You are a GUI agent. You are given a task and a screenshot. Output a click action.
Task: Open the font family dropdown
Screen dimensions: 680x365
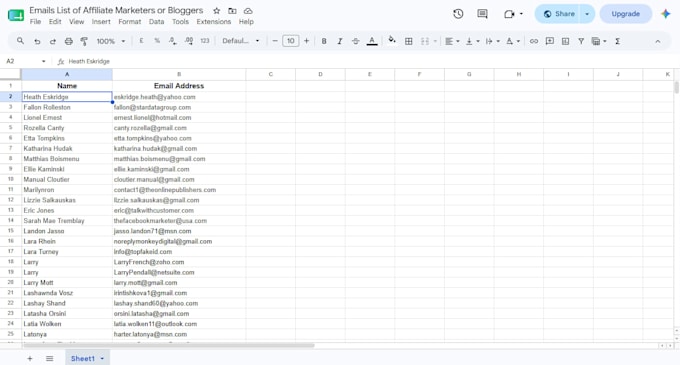tap(241, 41)
